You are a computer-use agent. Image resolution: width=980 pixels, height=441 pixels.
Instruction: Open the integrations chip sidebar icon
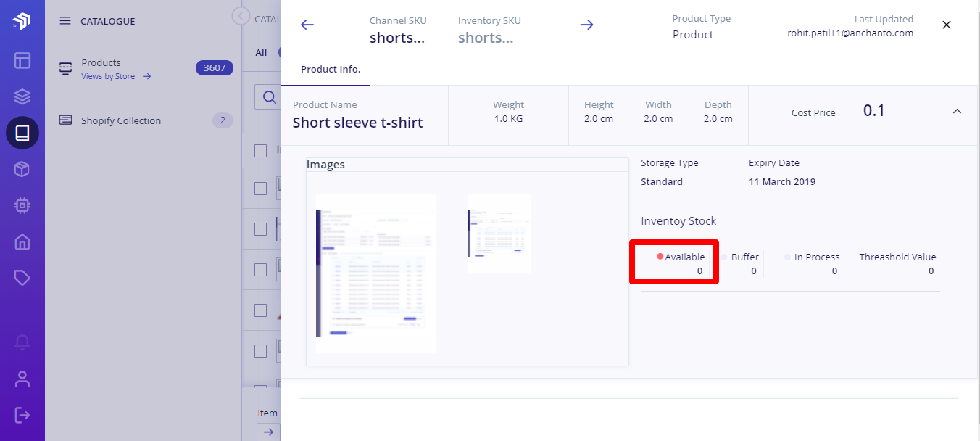(22, 205)
